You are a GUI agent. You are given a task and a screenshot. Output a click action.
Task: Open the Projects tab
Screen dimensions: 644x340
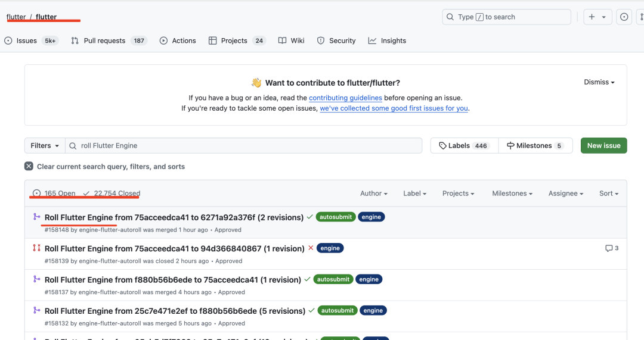point(237,40)
